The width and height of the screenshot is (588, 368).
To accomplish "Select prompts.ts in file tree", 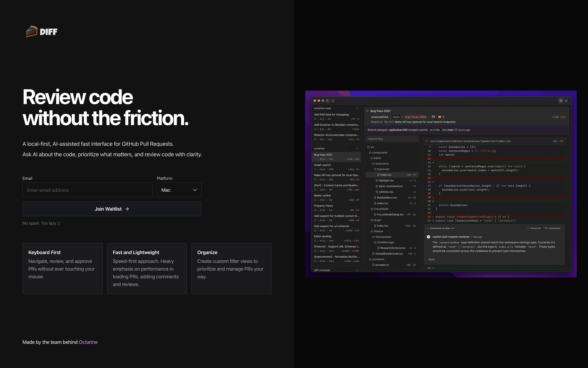I will (392, 265).
